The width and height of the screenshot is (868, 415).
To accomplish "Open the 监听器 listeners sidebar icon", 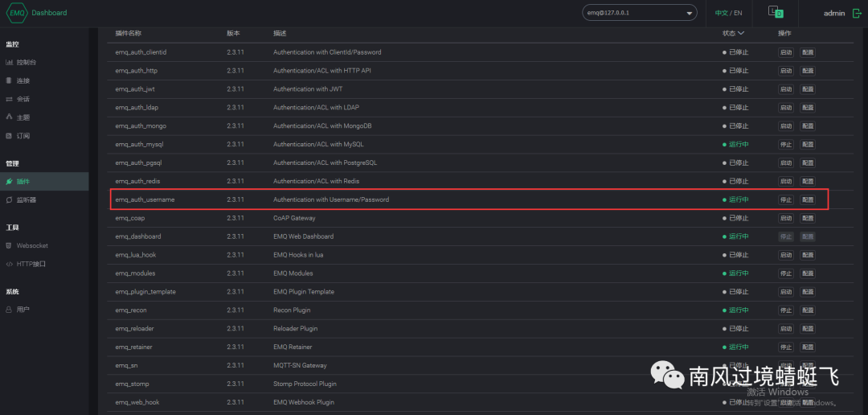I will click(9, 199).
